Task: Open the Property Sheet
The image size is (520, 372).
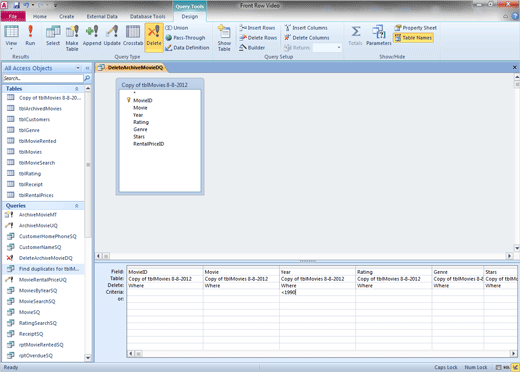Action: (415, 28)
